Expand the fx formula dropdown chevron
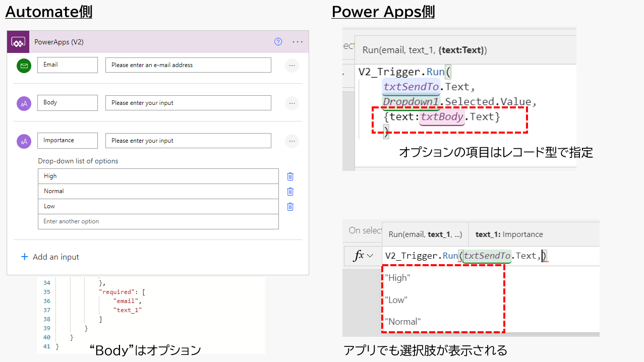The width and height of the screenshot is (644, 362). [x=370, y=256]
